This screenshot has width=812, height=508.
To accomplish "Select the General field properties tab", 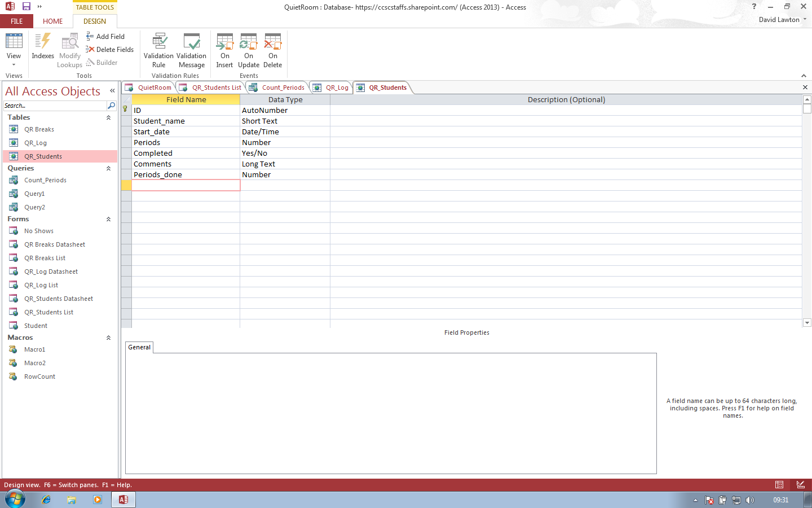I will [139, 347].
